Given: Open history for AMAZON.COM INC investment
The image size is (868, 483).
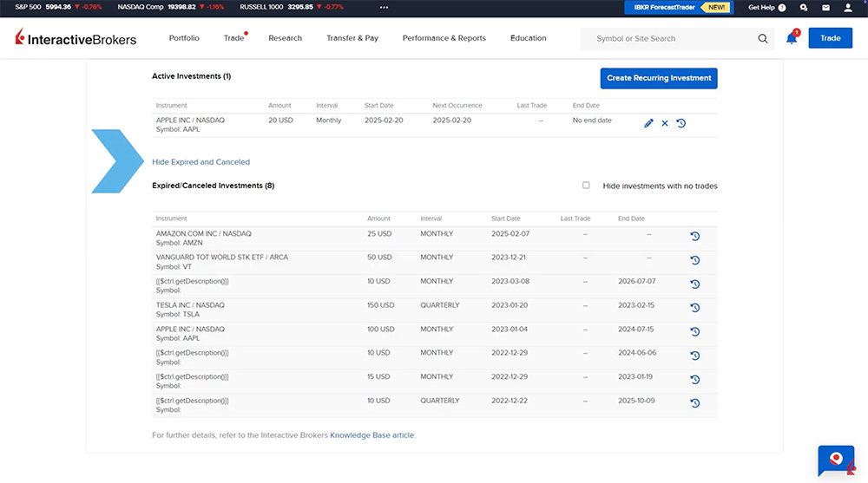Looking at the screenshot, I should (694, 236).
